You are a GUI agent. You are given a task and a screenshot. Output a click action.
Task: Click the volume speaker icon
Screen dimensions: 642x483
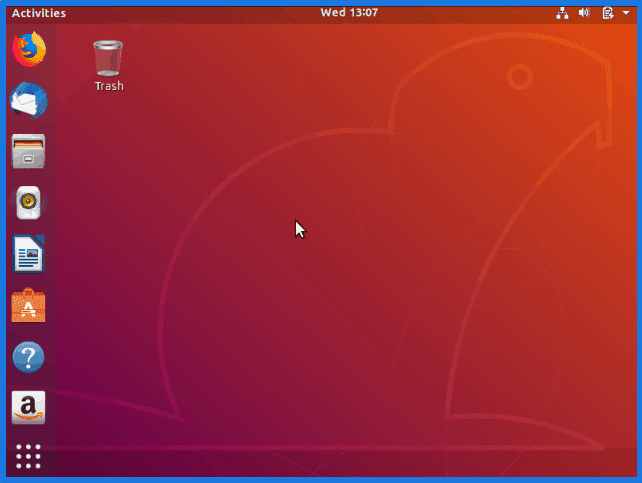(584, 13)
